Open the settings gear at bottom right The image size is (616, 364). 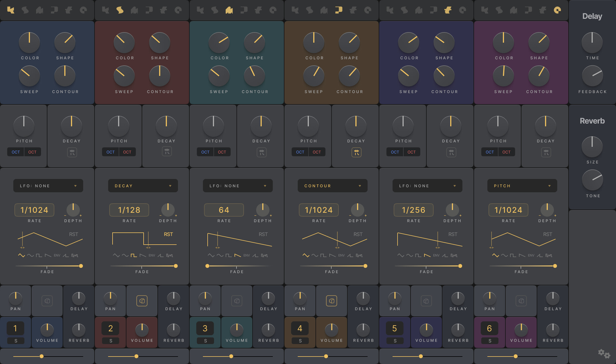click(x=604, y=353)
